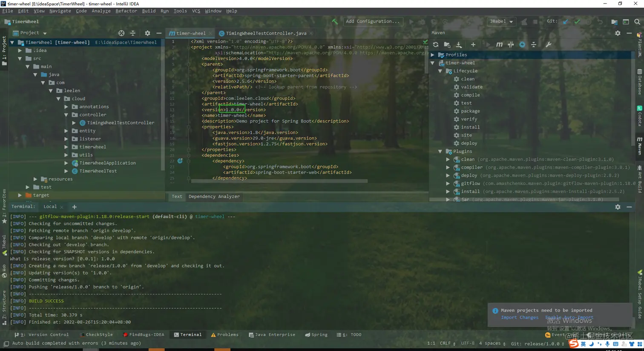Add a new terminal session tab

(74, 207)
